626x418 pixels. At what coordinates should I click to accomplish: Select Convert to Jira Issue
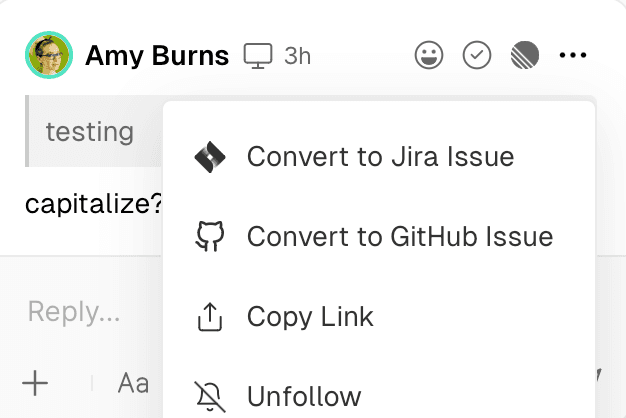(x=380, y=157)
